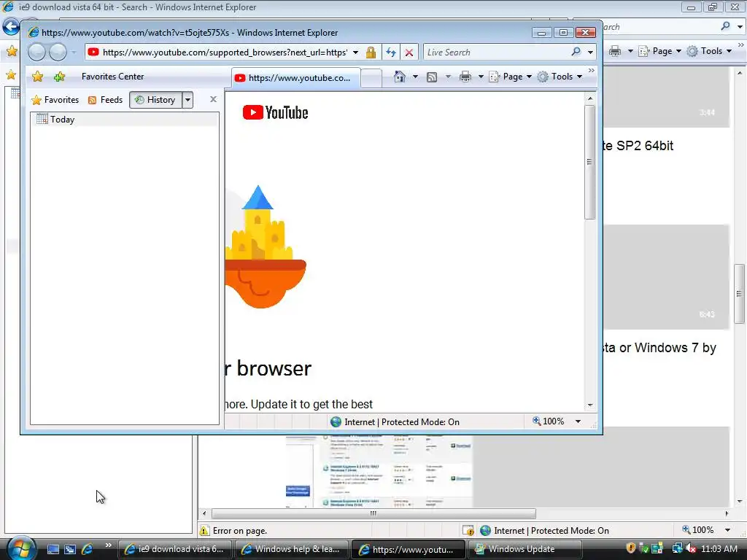Switch to Windows Update taskbar button

click(525, 549)
